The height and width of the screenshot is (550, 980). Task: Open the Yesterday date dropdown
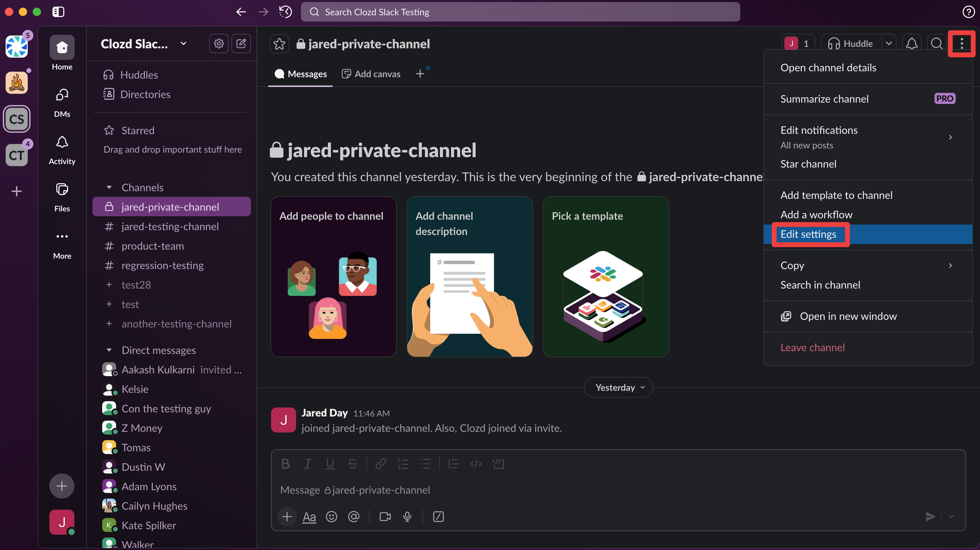point(618,388)
